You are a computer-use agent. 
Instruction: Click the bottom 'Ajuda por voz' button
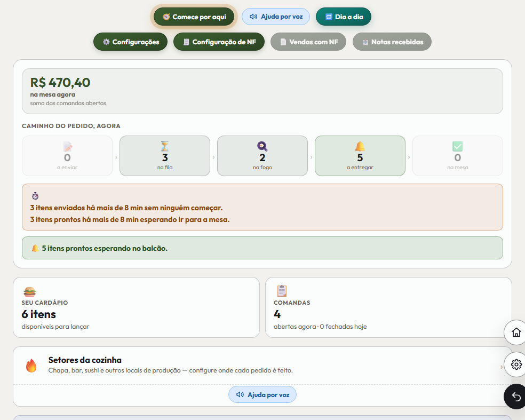(x=262, y=394)
